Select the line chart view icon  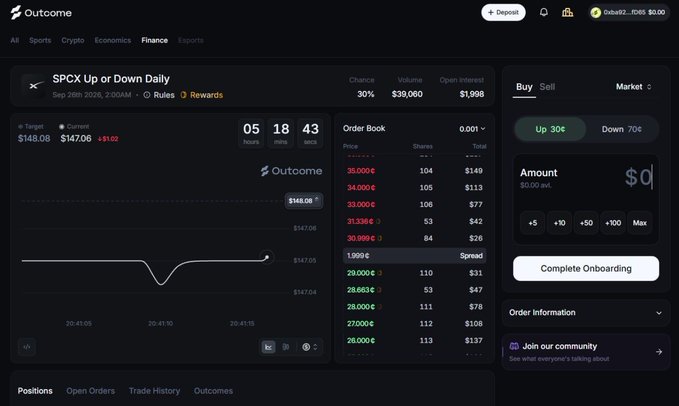pyautogui.click(x=268, y=347)
